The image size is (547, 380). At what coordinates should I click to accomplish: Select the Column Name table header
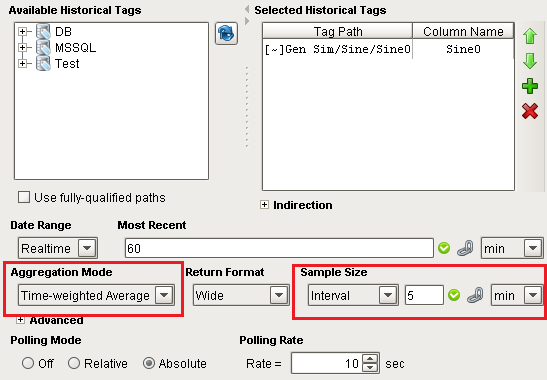[463, 31]
